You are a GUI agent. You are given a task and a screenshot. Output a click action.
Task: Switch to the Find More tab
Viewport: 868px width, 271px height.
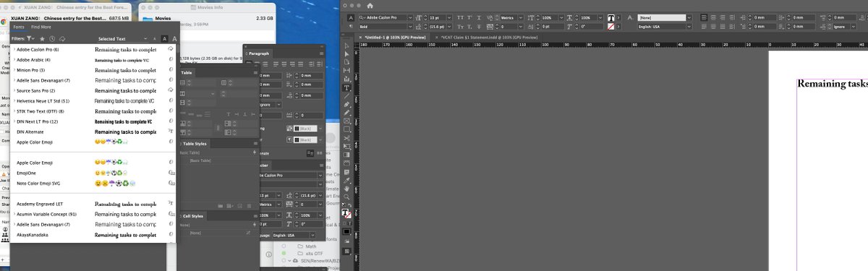(41, 26)
